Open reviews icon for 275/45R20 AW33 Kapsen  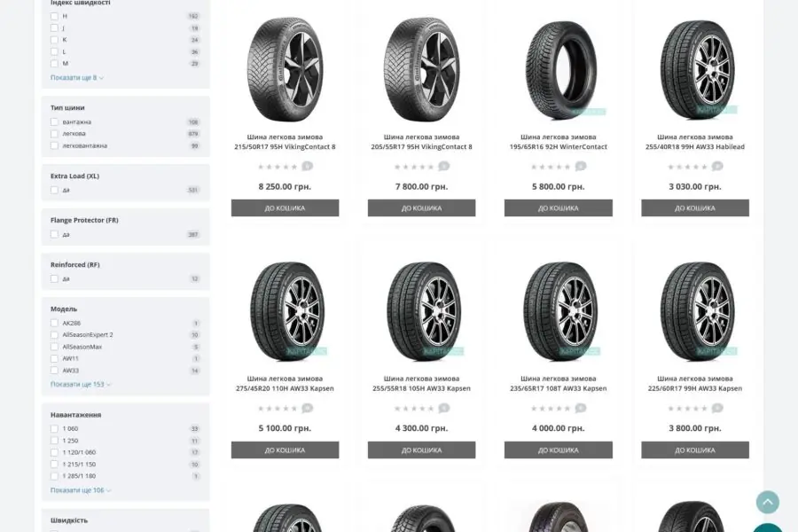pyautogui.click(x=308, y=408)
